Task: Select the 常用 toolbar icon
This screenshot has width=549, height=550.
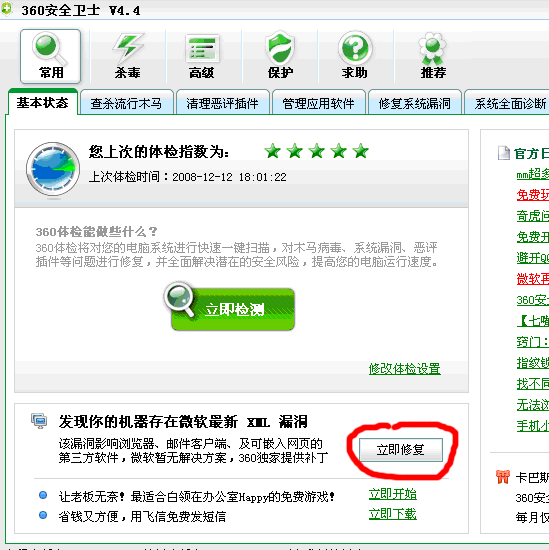Action: coord(51,56)
